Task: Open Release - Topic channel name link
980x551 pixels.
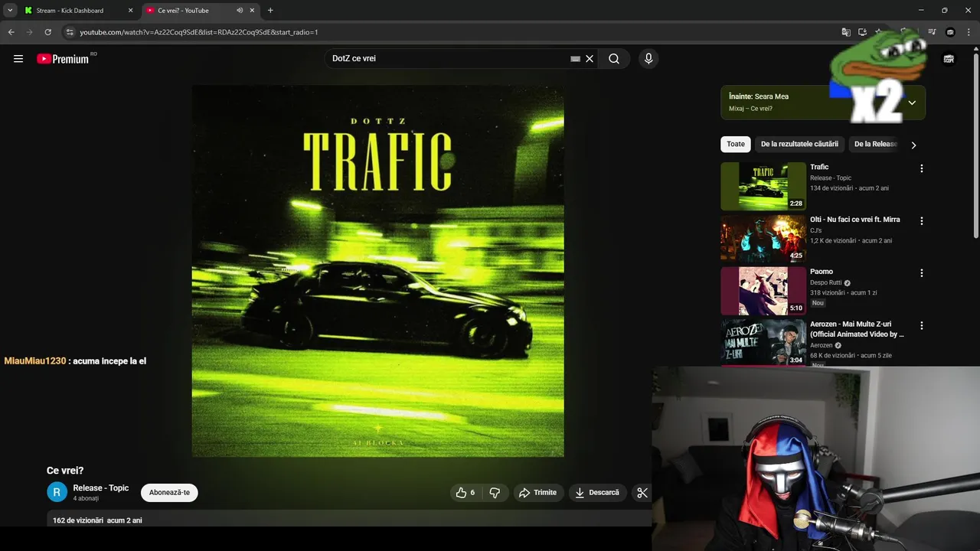Action: (x=101, y=488)
